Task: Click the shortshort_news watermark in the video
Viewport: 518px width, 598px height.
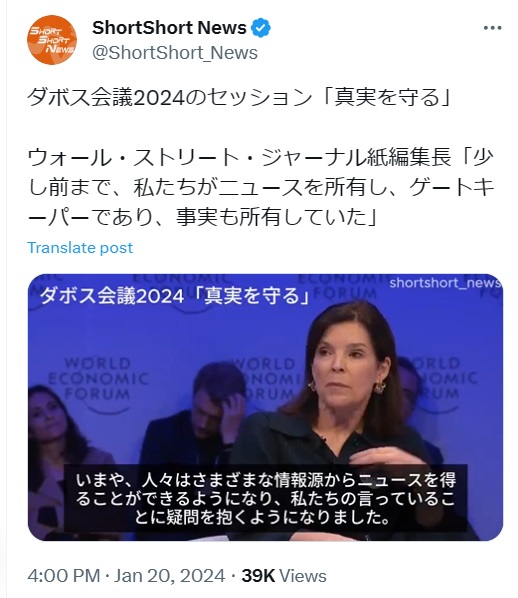Action: pos(445,283)
